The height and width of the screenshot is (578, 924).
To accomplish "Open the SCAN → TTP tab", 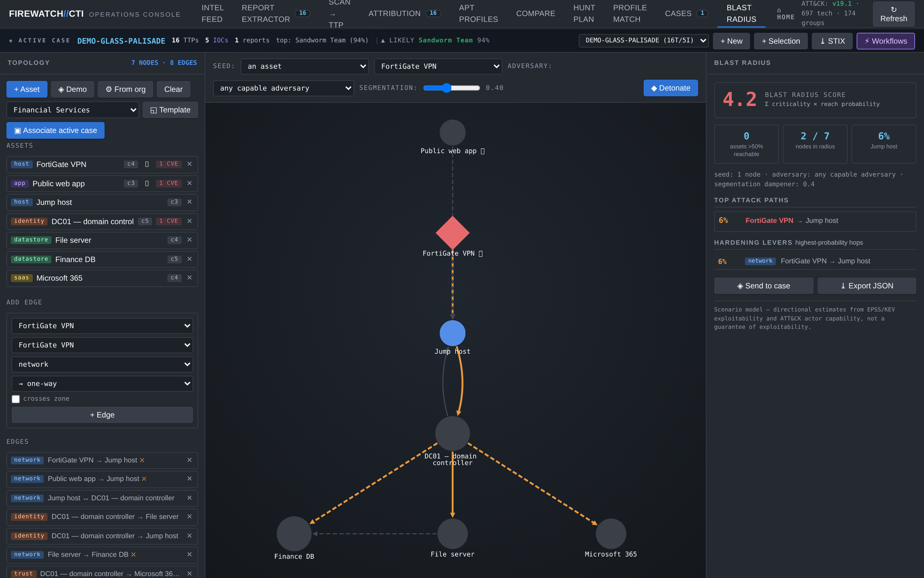I will pyautogui.click(x=339, y=13).
